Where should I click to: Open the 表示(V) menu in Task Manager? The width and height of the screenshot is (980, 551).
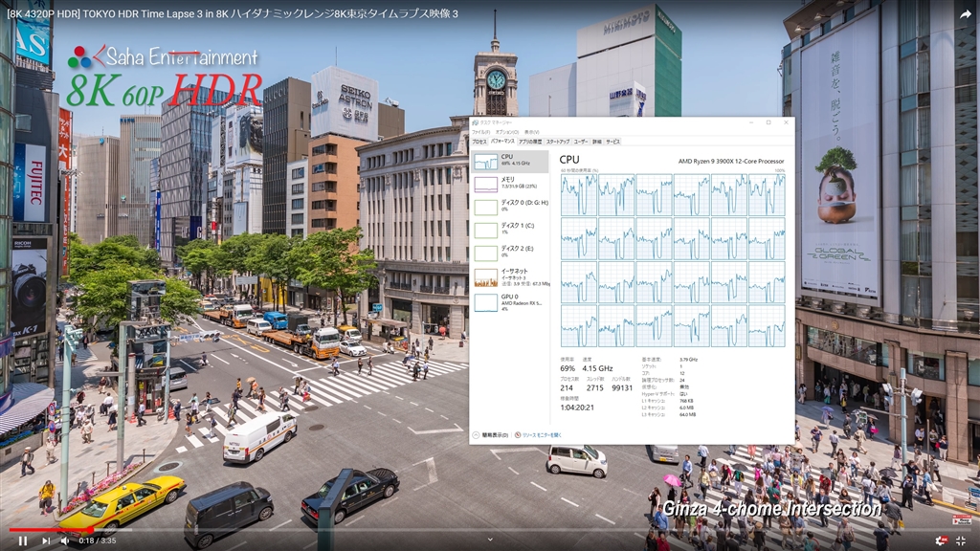tap(531, 132)
